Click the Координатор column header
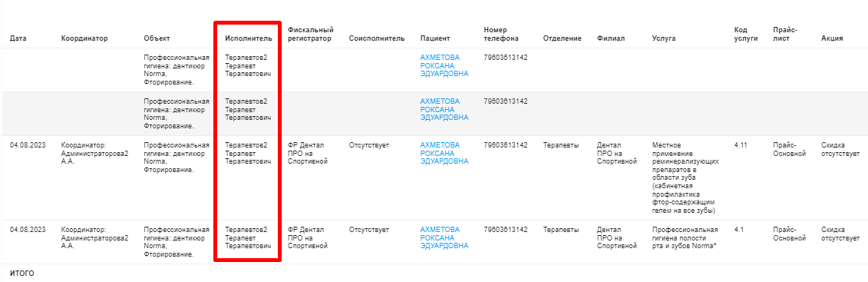 pos(84,38)
